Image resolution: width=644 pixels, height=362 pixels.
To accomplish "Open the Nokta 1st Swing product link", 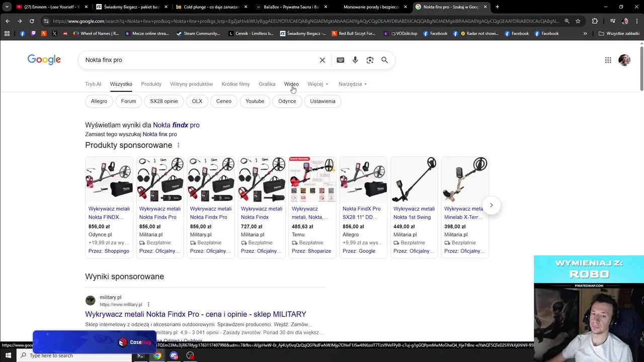I will coord(414,213).
